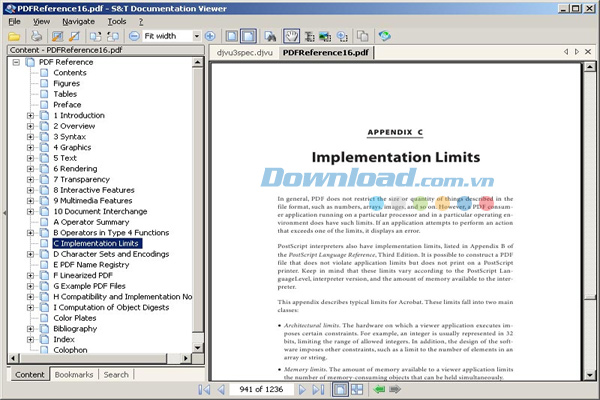This screenshot has height=400, width=600.
Task: Select Contents in the tree
Action: pos(70,73)
